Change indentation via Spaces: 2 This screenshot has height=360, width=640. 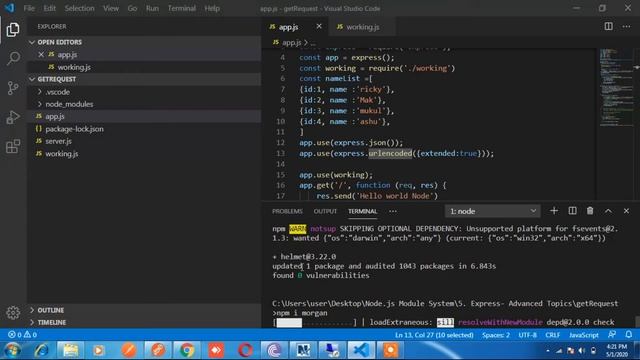(496, 335)
